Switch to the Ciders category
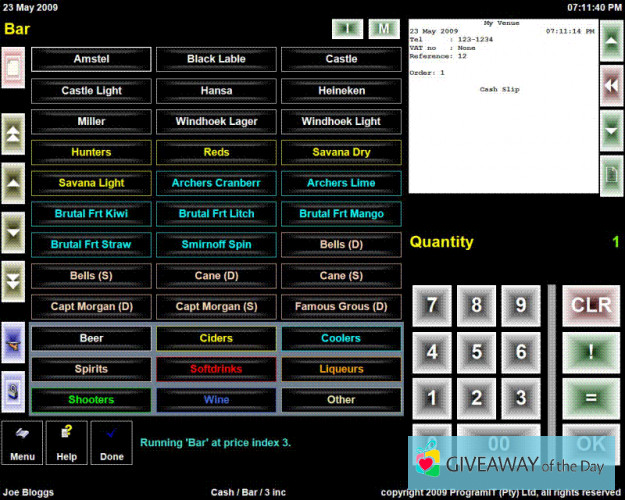Screen dimensions: 625x500 point(216,338)
